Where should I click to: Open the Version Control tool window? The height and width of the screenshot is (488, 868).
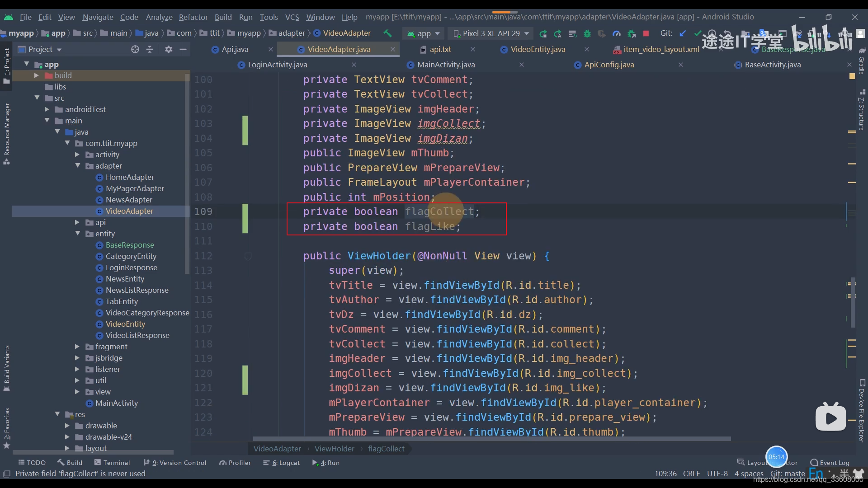coord(175,463)
